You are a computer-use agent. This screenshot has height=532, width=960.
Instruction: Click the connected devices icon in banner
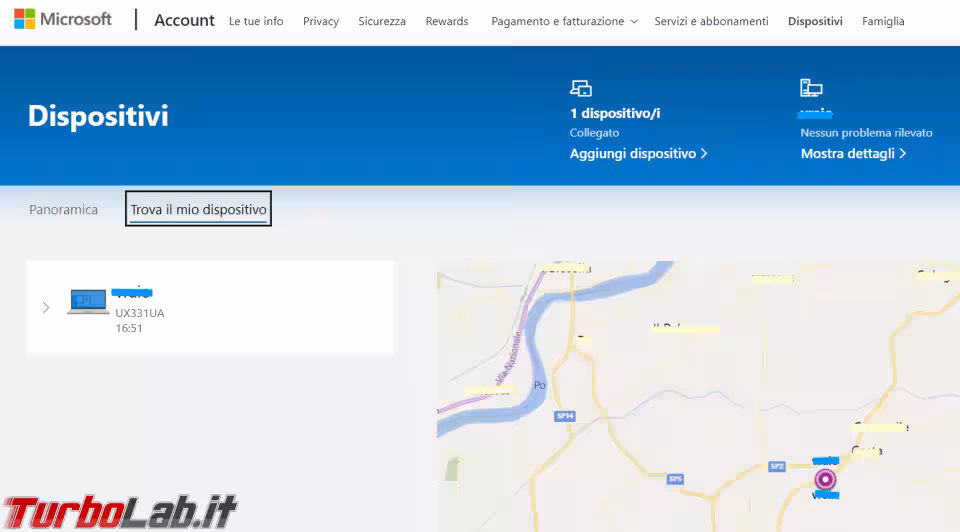pos(581,88)
